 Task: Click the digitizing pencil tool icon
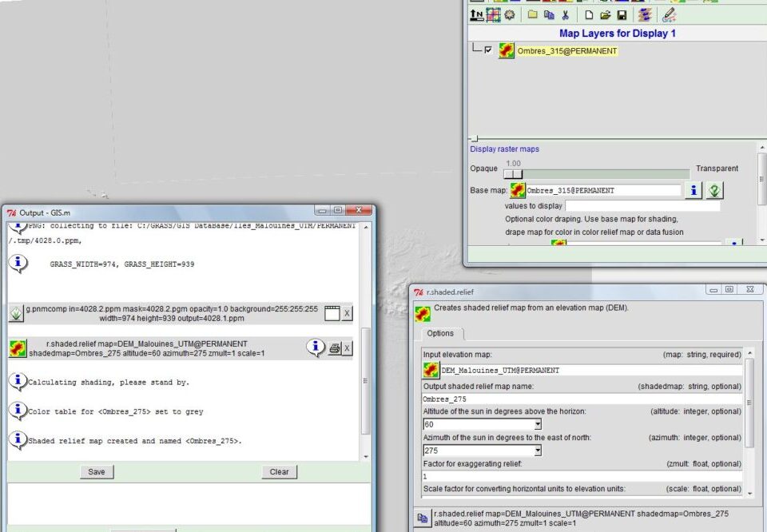click(x=669, y=14)
